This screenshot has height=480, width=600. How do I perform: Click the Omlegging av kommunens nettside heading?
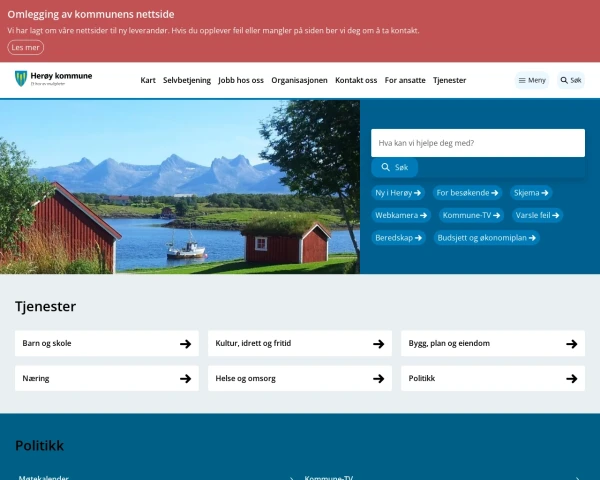click(91, 14)
